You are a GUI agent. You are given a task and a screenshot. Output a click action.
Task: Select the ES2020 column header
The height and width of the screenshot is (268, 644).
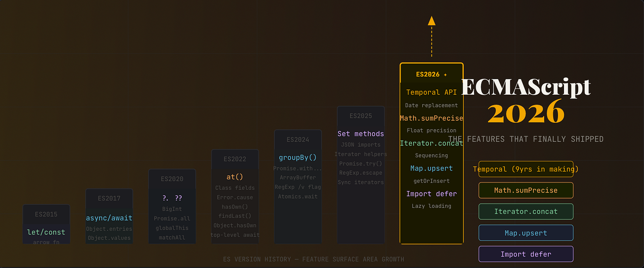point(172,179)
